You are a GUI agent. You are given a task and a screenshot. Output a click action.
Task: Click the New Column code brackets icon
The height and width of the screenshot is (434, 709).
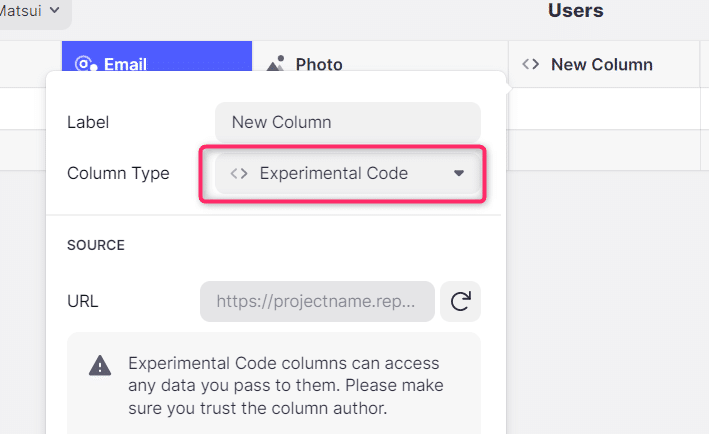coord(530,64)
